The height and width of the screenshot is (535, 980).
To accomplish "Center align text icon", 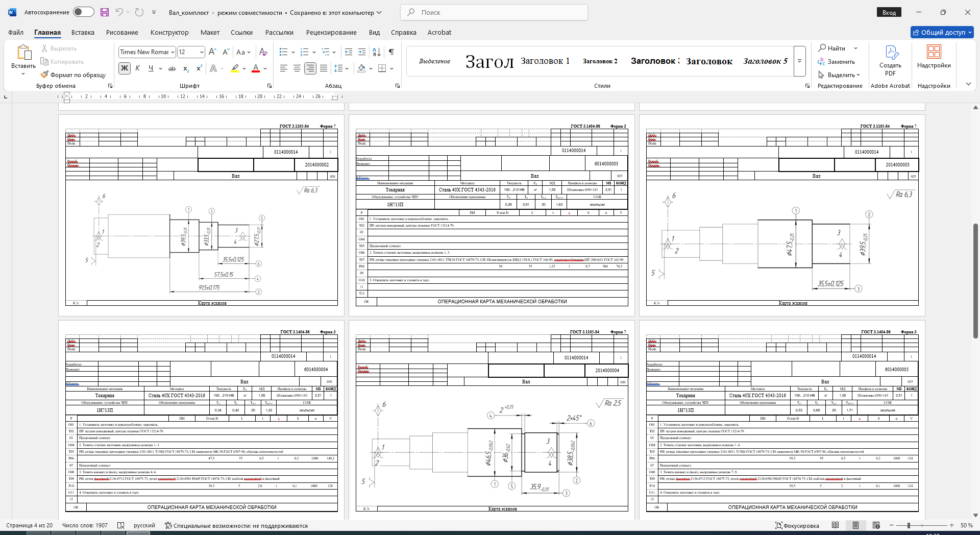I will [x=297, y=68].
